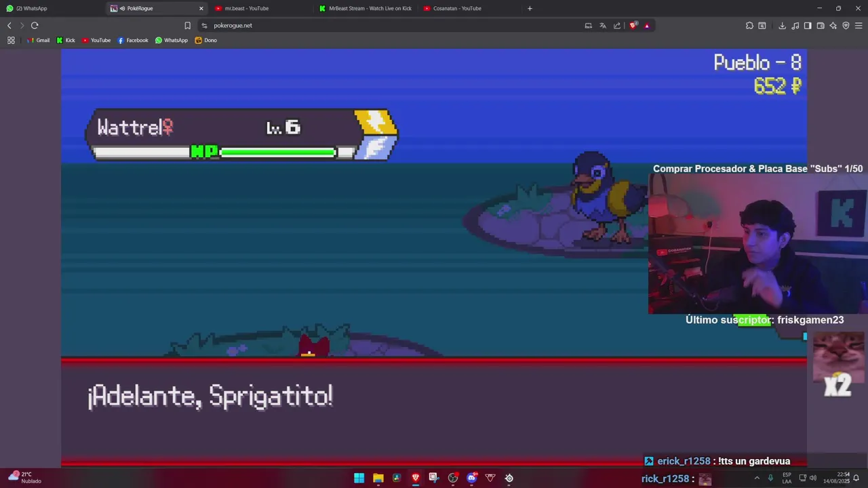The width and height of the screenshot is (868, 488).
Task: Open OBS Studio from taskbar
Action: click(x=453, y=478)
